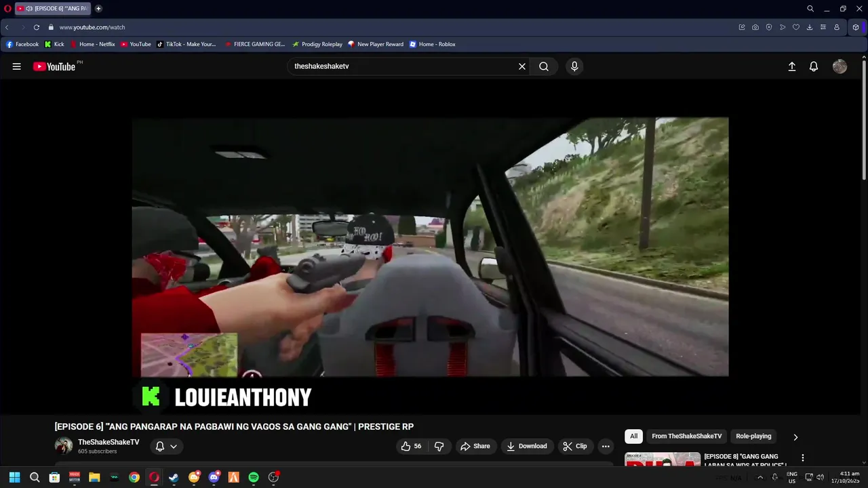Click the video player to pause
Viewport: 868px width, 488px height.
click(430, 247)
